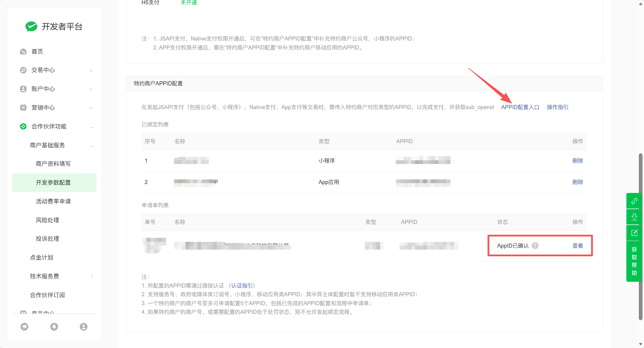Delete the 小程序 APPID binding row

pyautogui.click(x=578, y=161)
